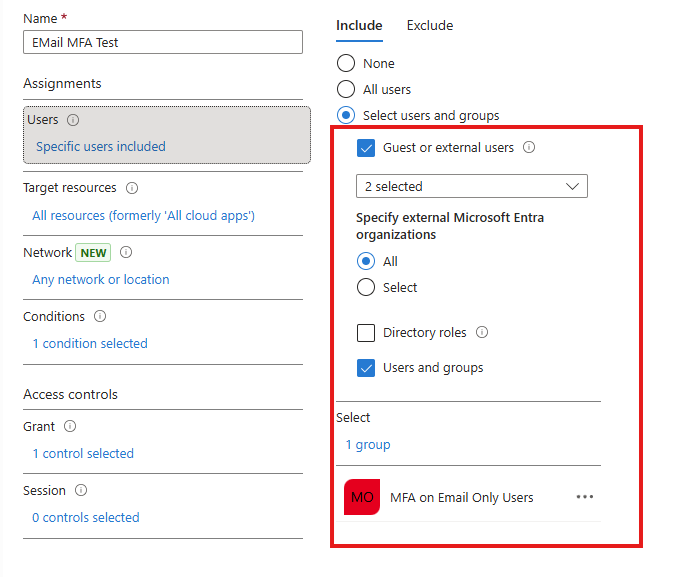Screen dimensions: 675x577
Task: Click info icon for Guest or external users
Action: coord(529,147)
